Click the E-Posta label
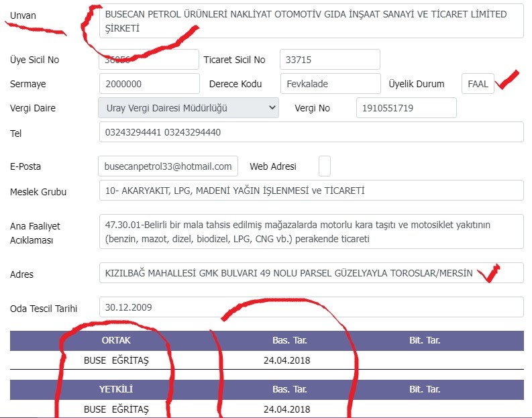The image size is (532, 418). 25,166
